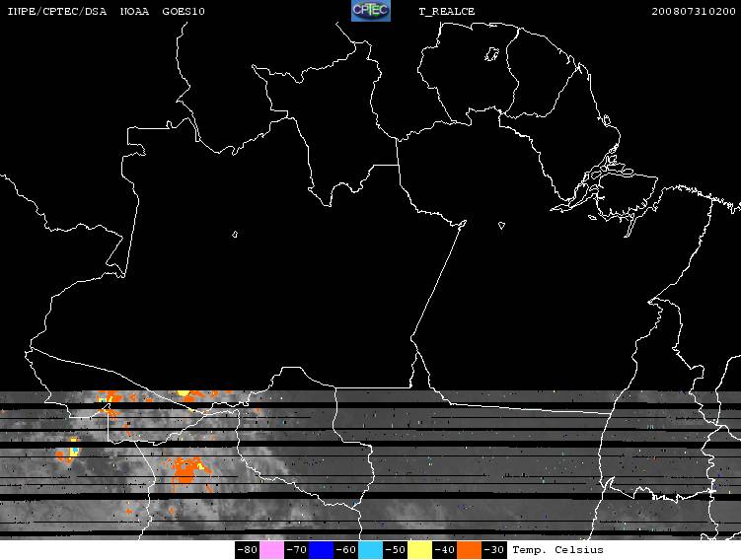Click the -60 temperature label
This screenshot has width=741, height=560.
tap(346, 550)
